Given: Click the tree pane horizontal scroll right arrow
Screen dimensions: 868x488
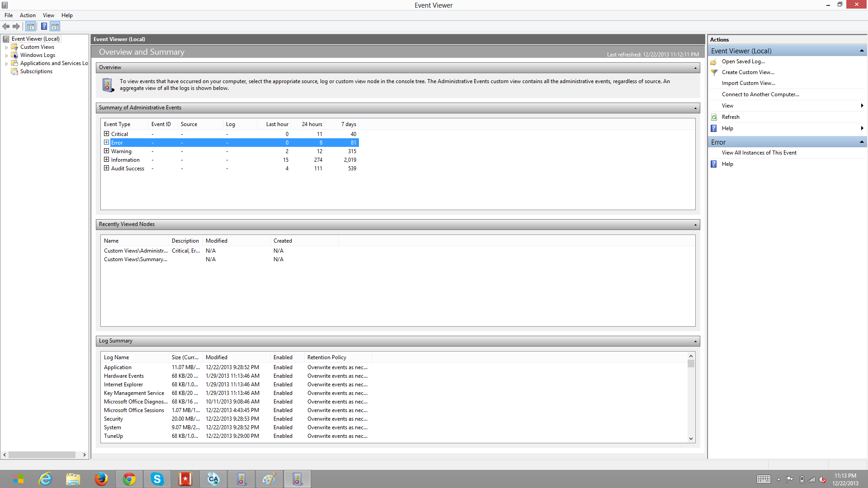Looking at the screenshot, I should (x=85, y=455).
